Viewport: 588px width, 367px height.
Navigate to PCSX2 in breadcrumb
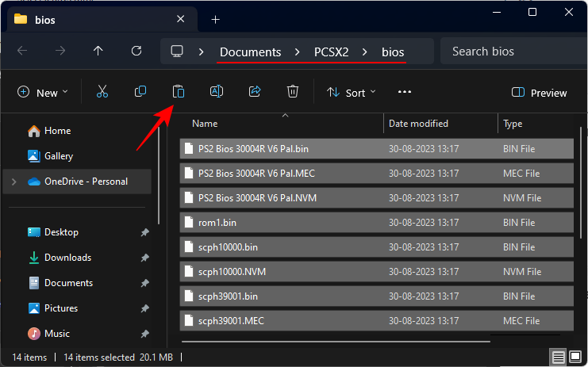tap(332, 52)
